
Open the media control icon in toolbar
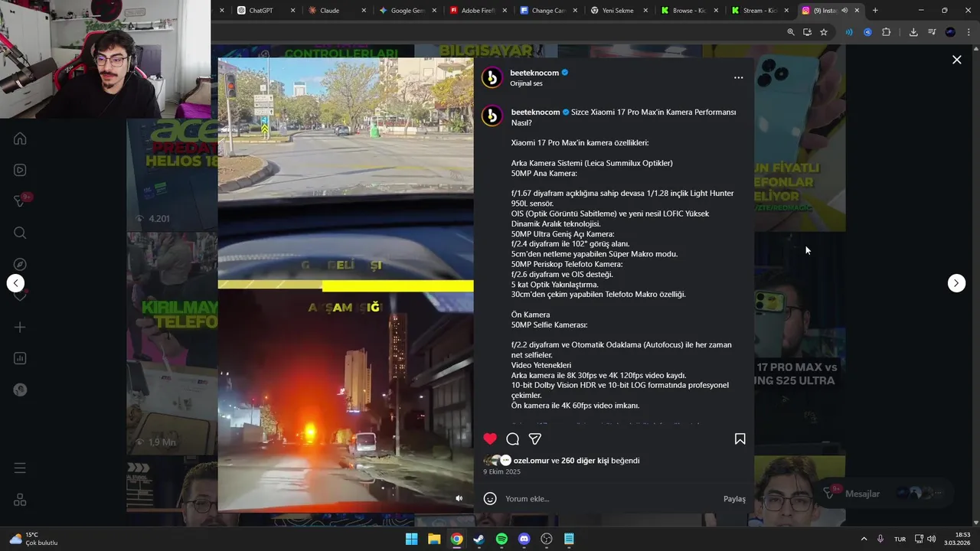[932, 32]
